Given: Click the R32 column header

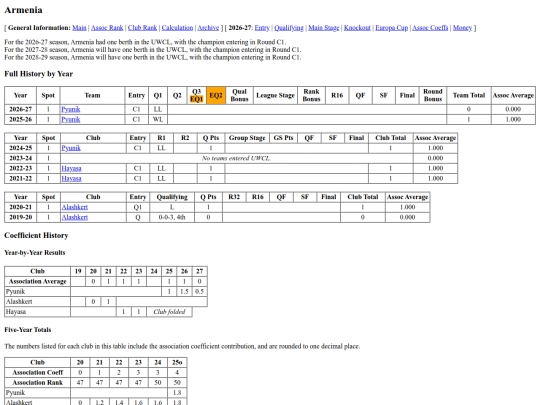Looking at the screenshot, I should click(234, 197).
